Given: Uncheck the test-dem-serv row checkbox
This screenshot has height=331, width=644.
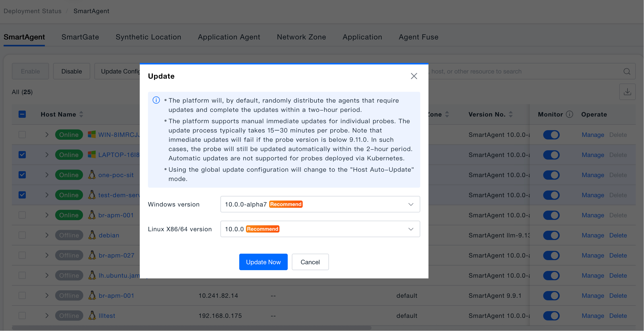Looking at the screenshot, I should point(22,195).
